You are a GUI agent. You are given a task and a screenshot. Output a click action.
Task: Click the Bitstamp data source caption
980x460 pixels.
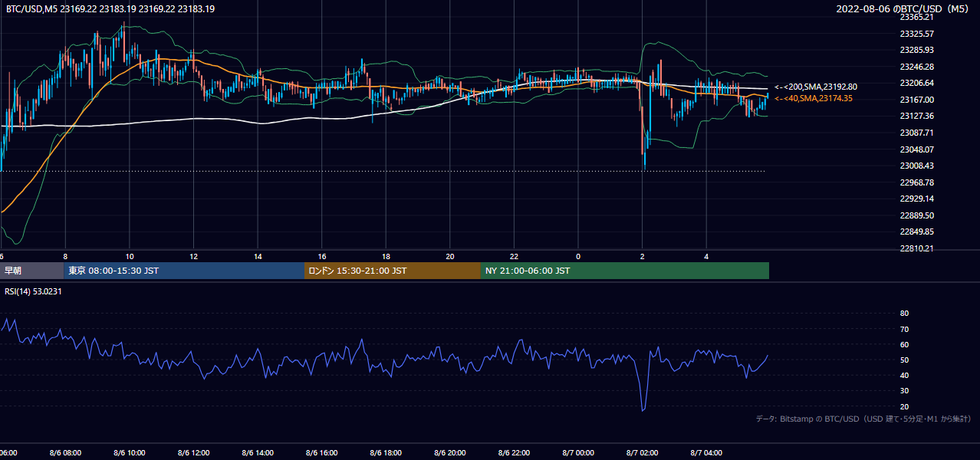pyautogui.click(x=863, y=419)
